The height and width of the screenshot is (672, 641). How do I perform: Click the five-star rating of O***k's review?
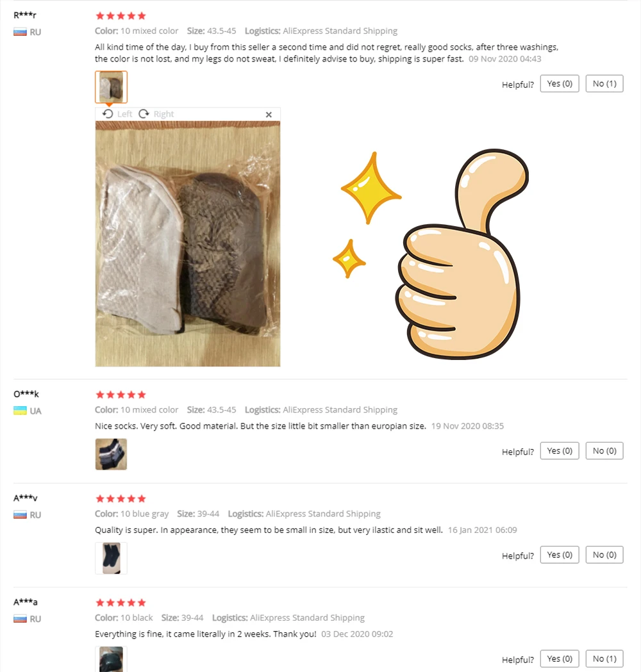coord(121,395)
